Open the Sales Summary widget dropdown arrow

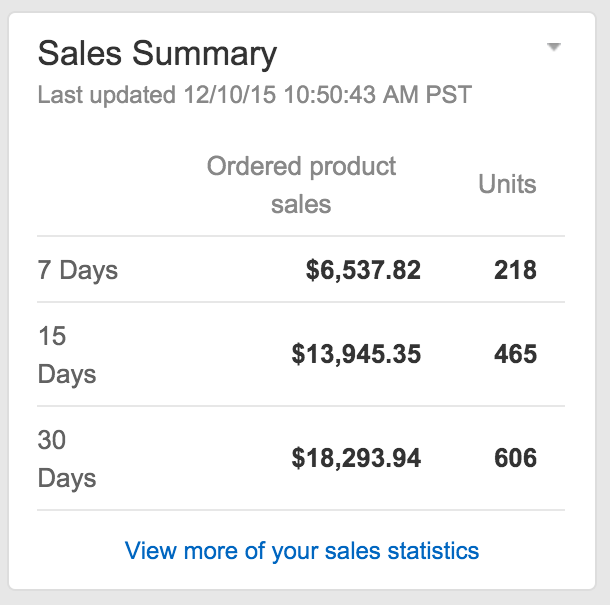click(x=555, y=47)
